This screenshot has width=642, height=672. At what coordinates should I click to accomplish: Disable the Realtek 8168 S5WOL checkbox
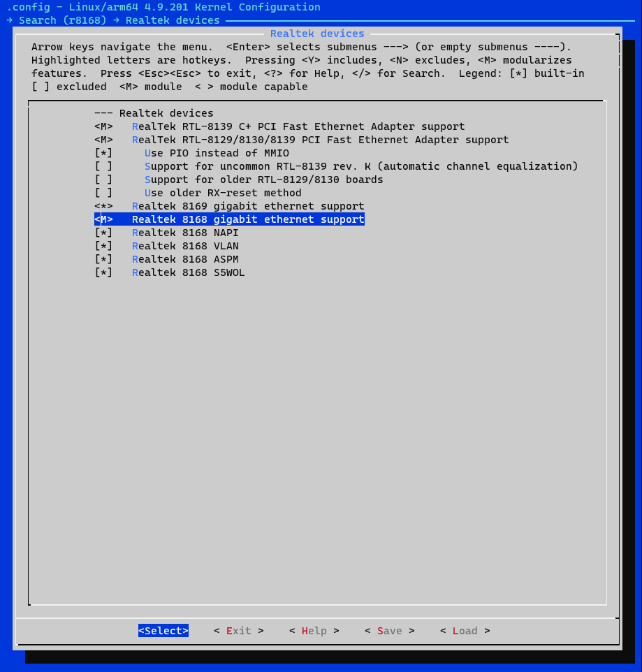point(103,272)
